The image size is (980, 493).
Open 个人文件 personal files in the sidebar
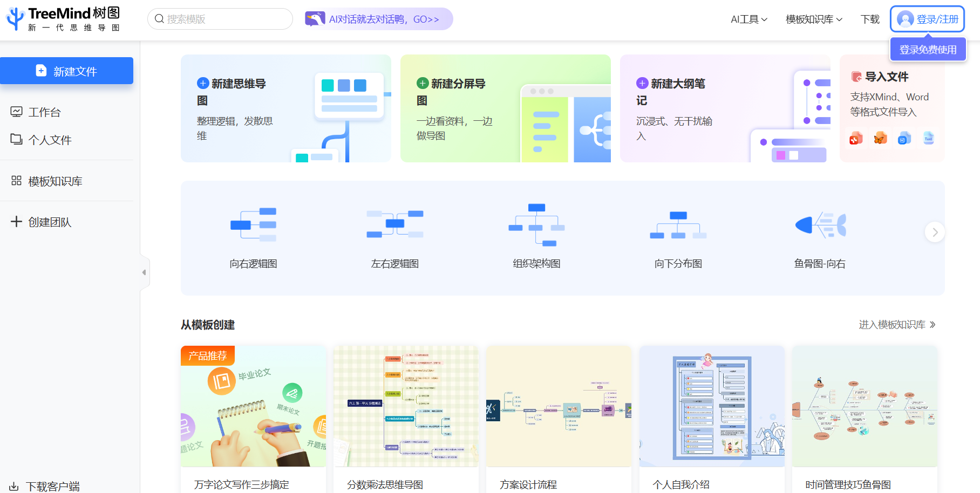click(50, 139)
